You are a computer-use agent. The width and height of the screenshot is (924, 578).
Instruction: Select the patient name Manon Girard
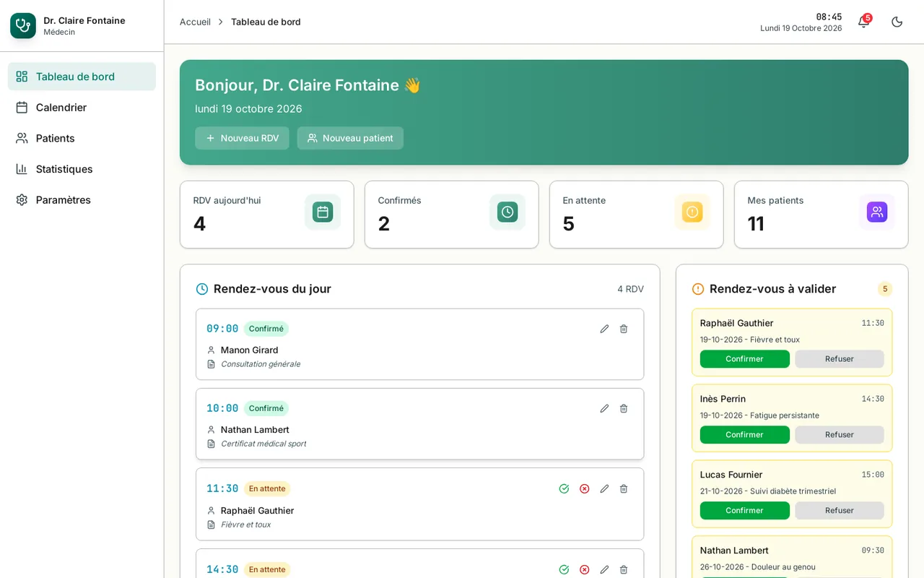click(249, 350)
